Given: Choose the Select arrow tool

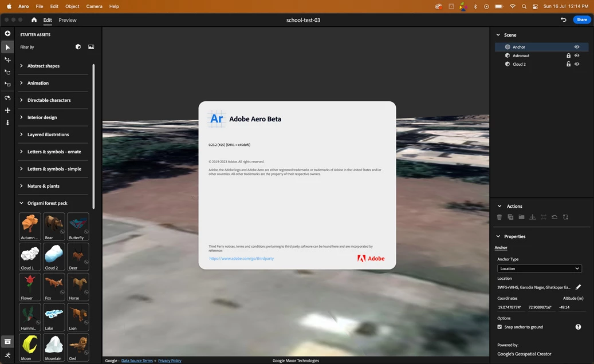Looking at the screenshot, I should coord(7,48).
